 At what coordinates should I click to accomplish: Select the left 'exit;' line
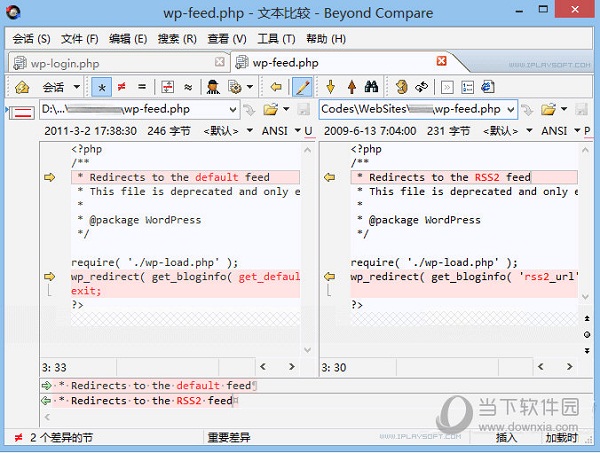[185, 291]
